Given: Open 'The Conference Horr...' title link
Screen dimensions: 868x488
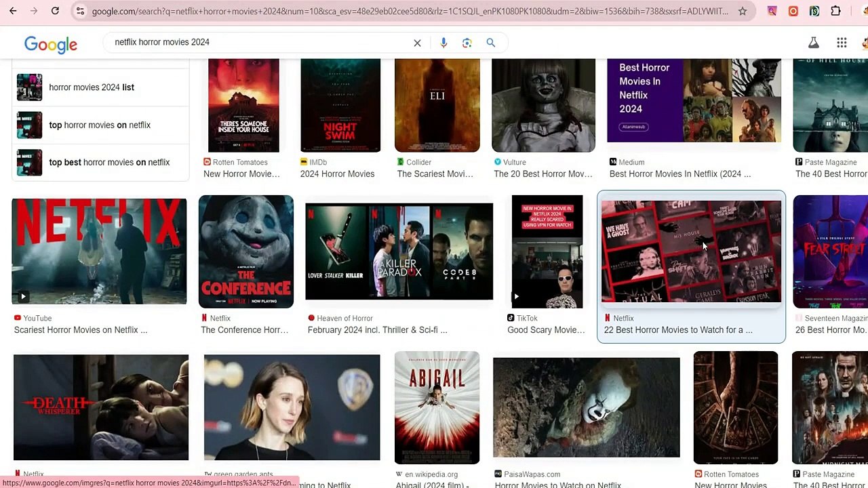Looking at the screenshot, I should [244, 330].
